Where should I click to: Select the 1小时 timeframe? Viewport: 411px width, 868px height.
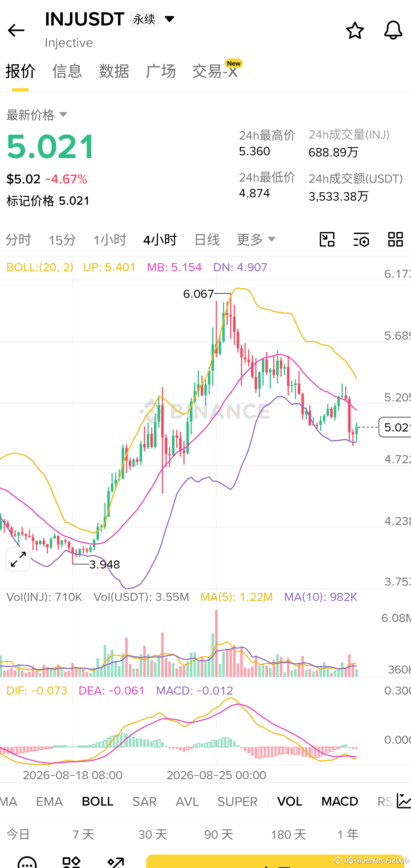coord(110,239)
